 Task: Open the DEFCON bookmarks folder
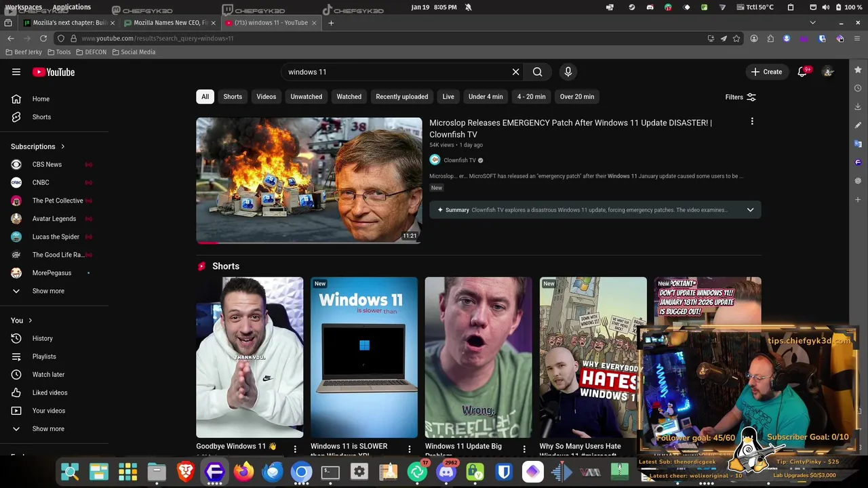[91, 52]
